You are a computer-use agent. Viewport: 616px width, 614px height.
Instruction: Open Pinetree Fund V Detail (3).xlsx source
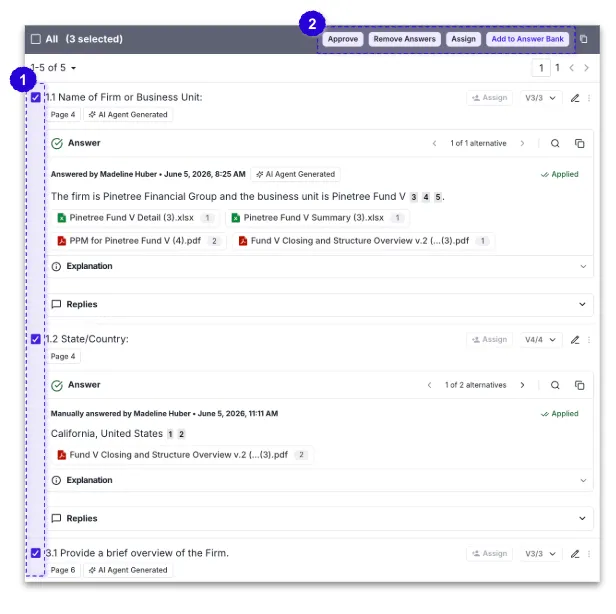point(136,218)
